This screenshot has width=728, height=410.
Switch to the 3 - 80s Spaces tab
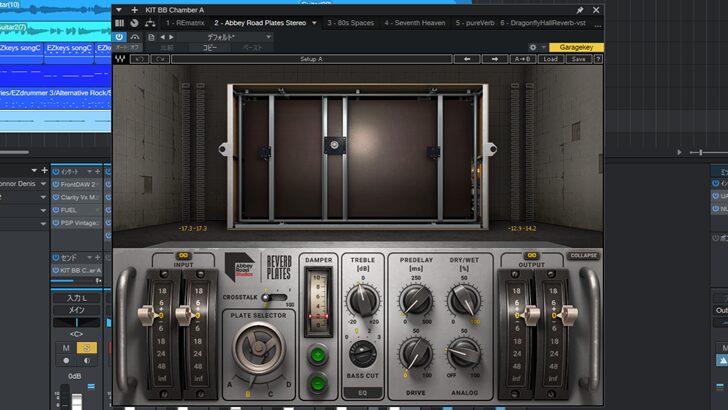(x=351, y=23)
